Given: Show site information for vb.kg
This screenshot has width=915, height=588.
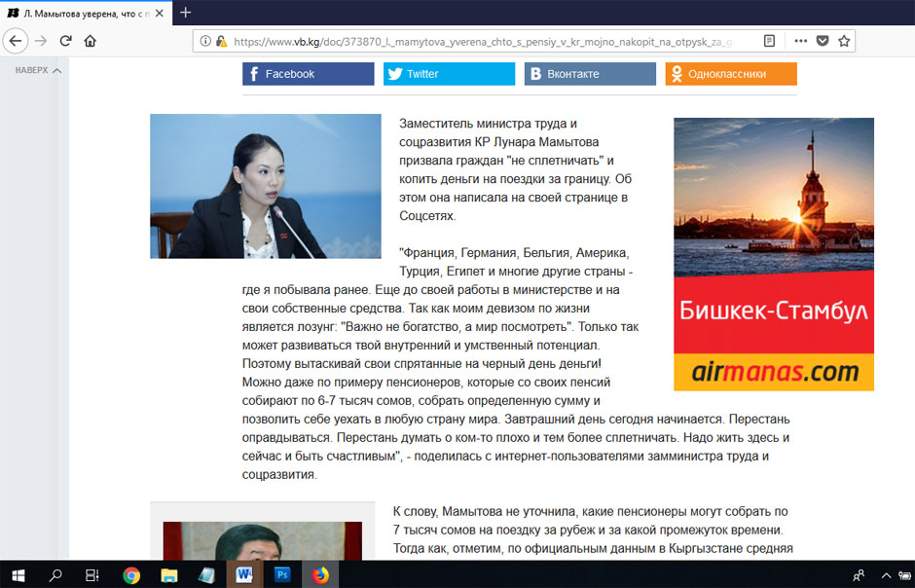Looking at the screenshot, I should tap(204, 41).
